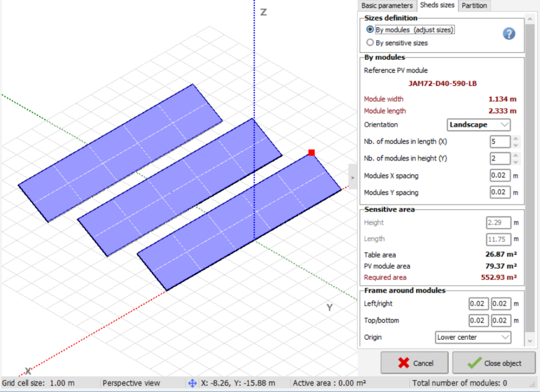Increase modules in height with up arrow

click(515, 156)
